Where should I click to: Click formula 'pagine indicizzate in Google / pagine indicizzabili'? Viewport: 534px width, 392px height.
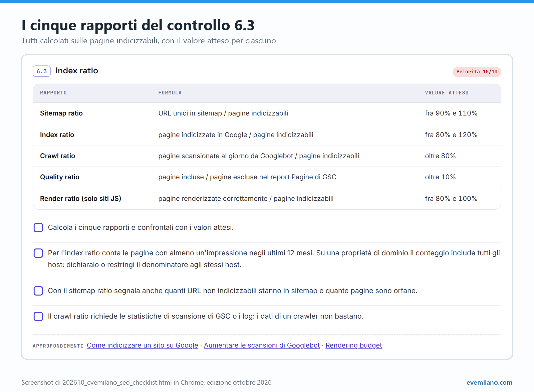(x=236, y=135)
